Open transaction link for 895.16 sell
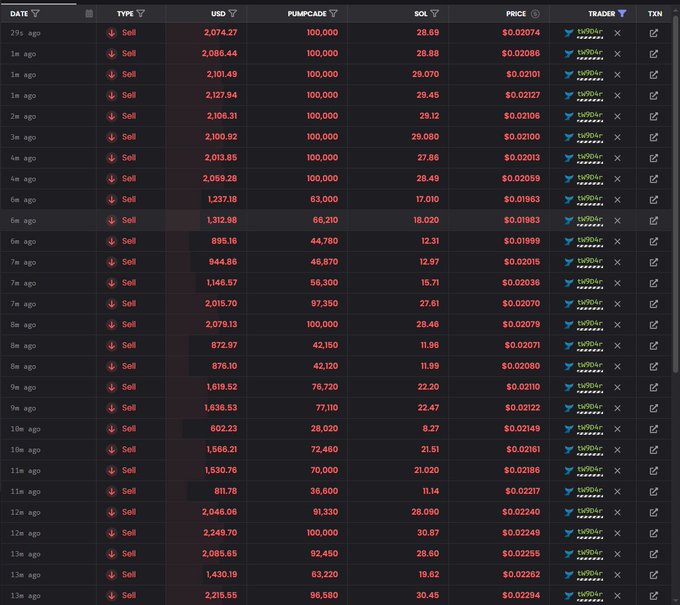Viewport: 680px width, 605px height. click(x=654, y=241)
